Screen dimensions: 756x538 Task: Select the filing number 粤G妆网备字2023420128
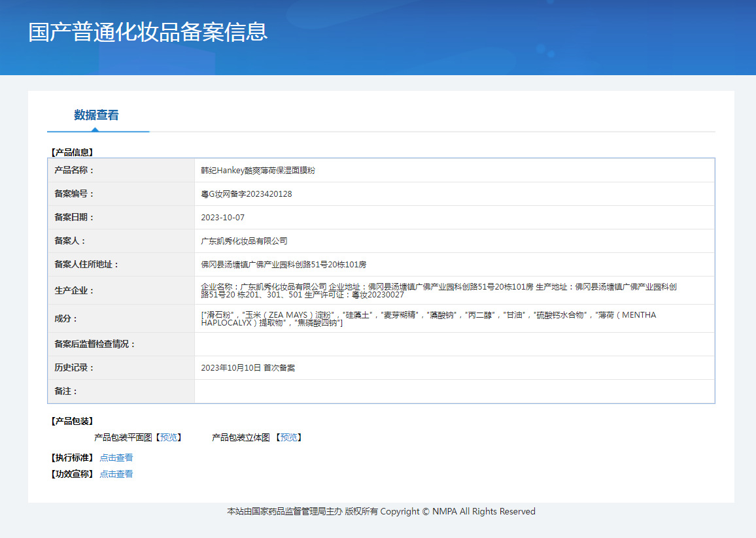pos(246,194)
